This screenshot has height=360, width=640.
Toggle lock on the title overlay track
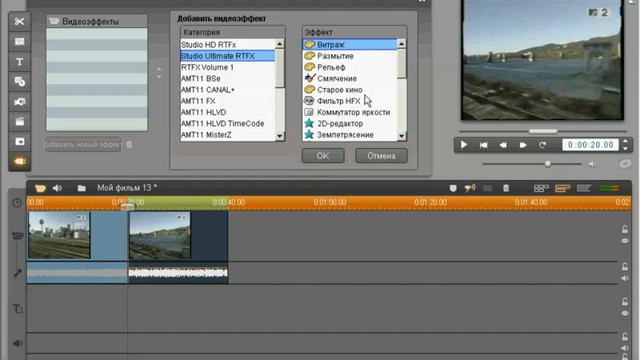pyautogui.click(x=625, y=302)
